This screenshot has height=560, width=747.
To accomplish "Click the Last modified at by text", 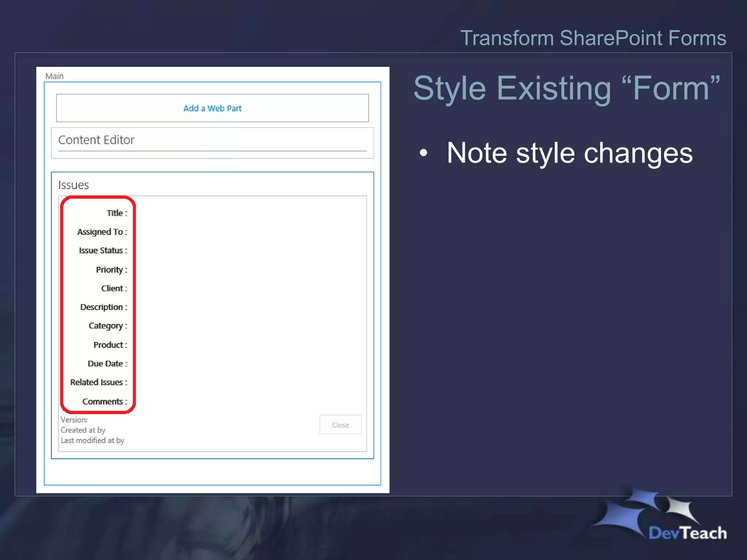I will pos(93,440).
